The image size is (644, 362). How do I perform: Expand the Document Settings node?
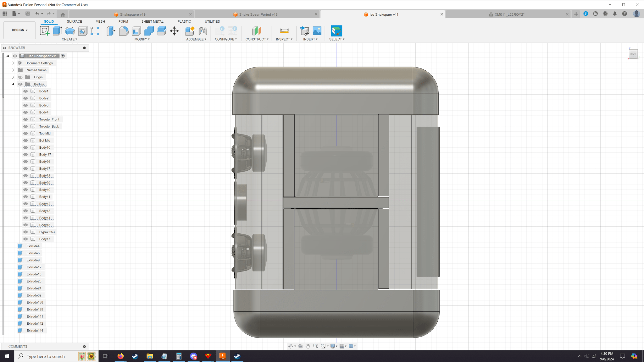(x=13, y=63)
